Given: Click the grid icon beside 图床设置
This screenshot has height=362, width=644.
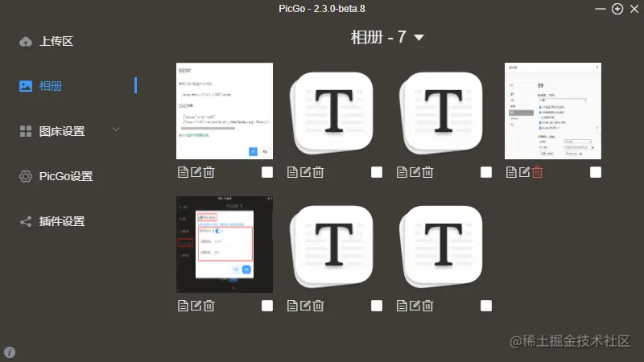Looking at the screenshot, I should (26, 131).
